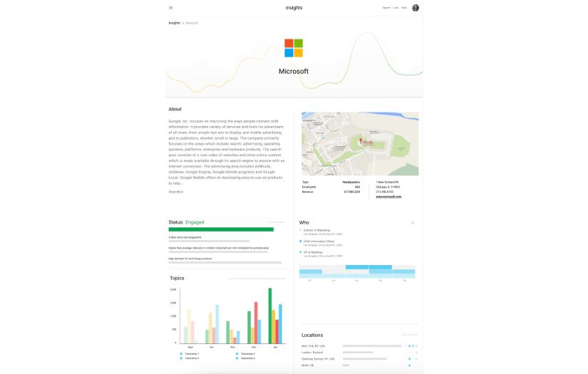Click the Headquarters type value

coord(351,182)
